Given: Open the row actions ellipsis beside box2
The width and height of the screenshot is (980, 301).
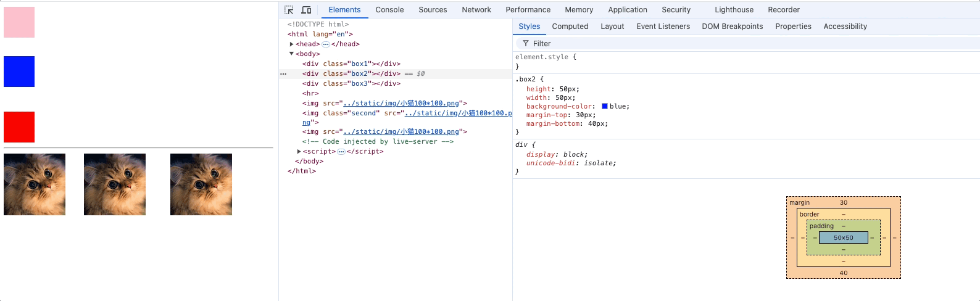Looking at the screenshot, I should tap(283, 74).
